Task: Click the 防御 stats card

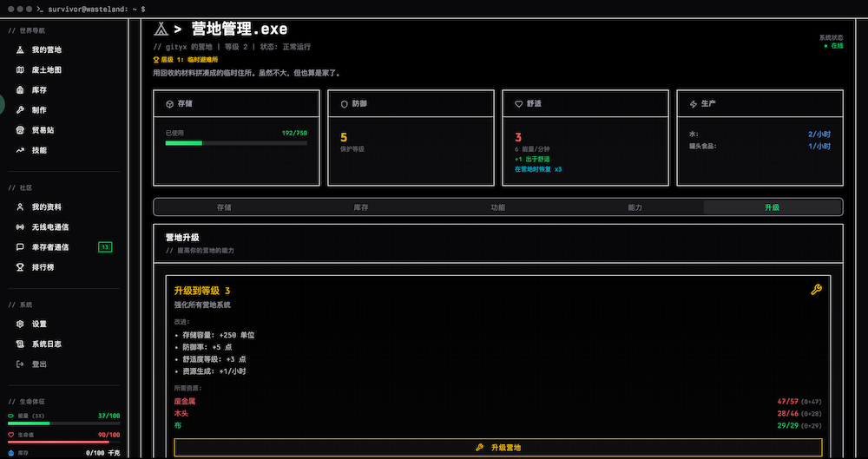Action: [411, 137]
